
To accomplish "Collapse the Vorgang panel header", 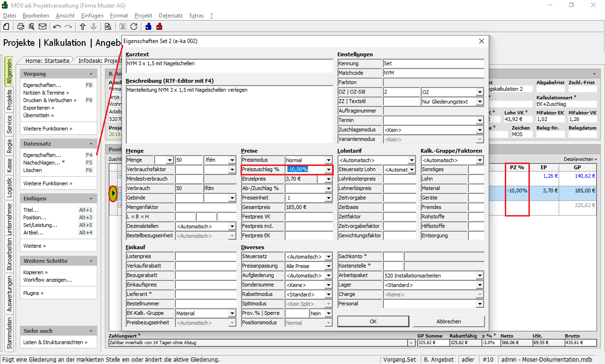I will [91, 74].
